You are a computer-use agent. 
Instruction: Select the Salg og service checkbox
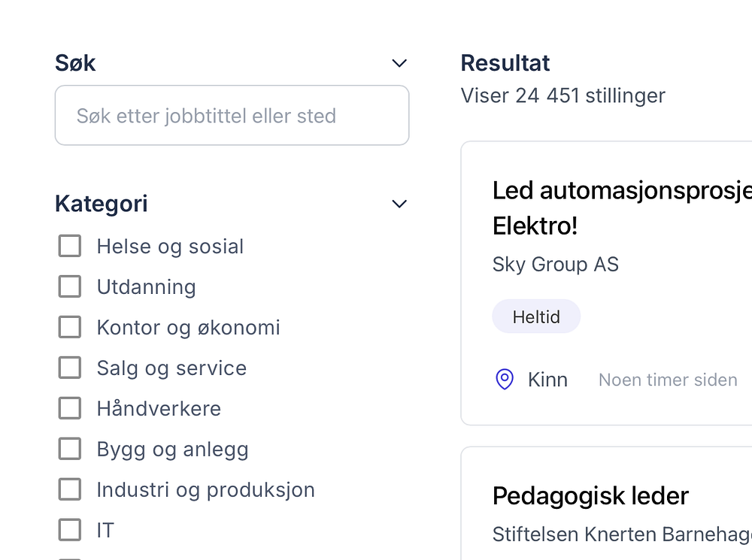pos(70,368)
